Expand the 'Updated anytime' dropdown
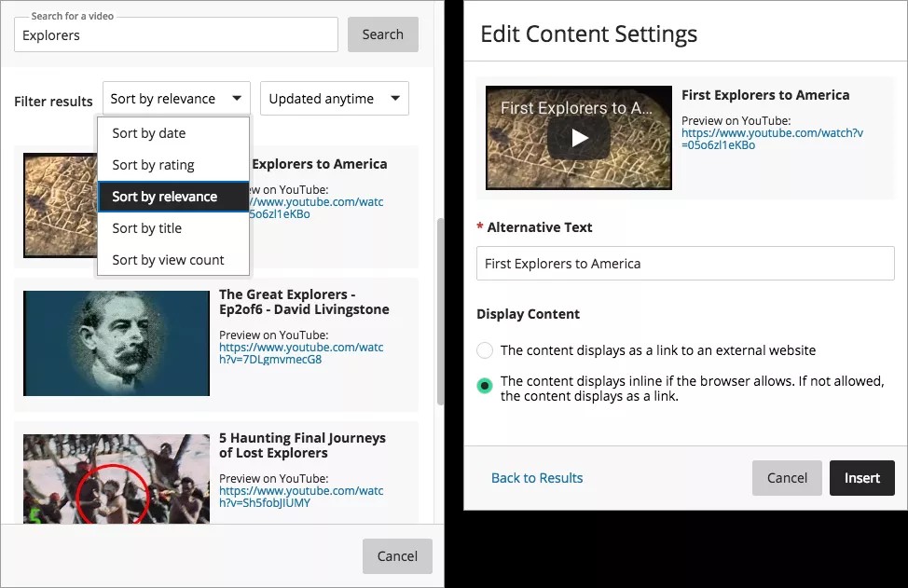Screen dimensions: 908x588 (334, 99)
